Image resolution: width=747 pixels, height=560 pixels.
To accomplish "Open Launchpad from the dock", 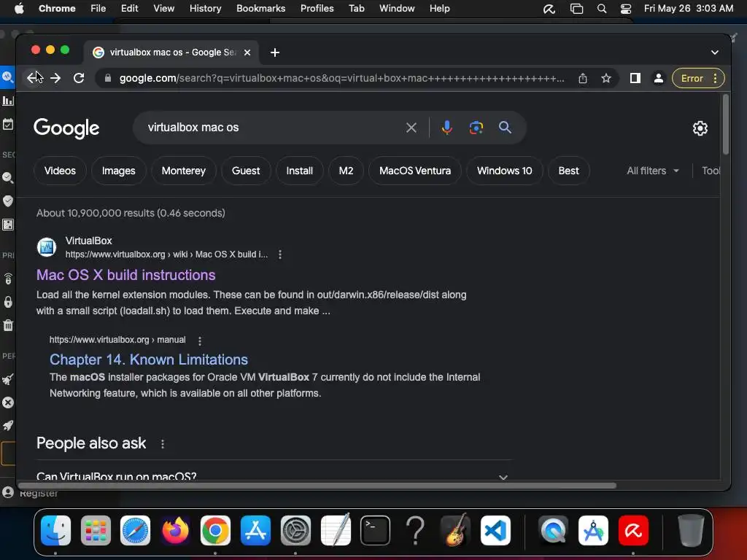I will (x=96, y=531).
